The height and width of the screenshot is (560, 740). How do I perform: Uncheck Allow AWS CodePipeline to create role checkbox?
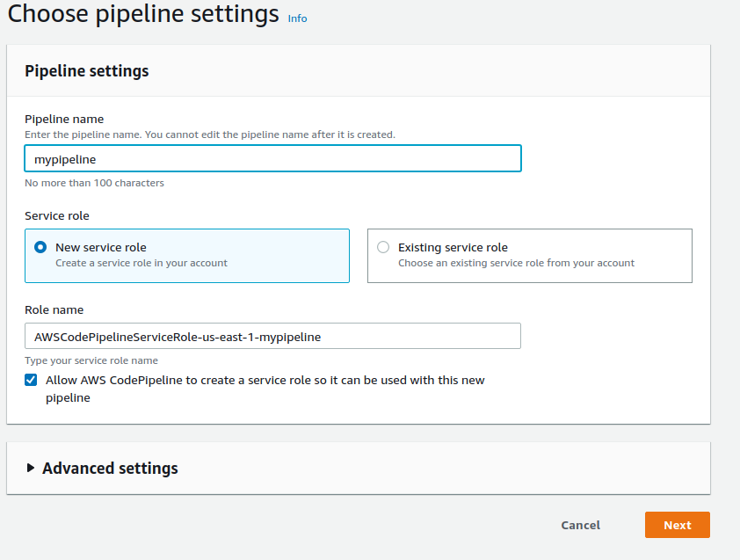(x=31, y=380)
